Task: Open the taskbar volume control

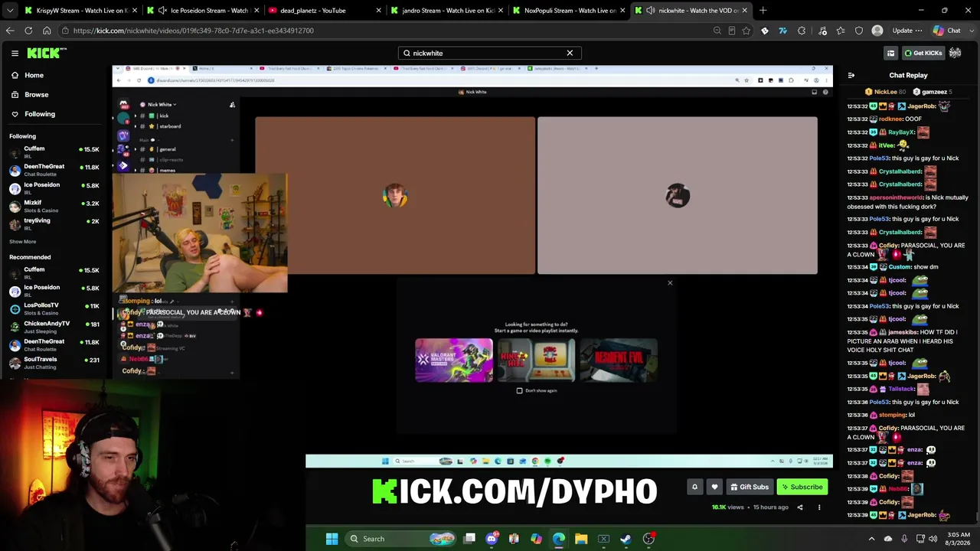Action: (933, 539)
